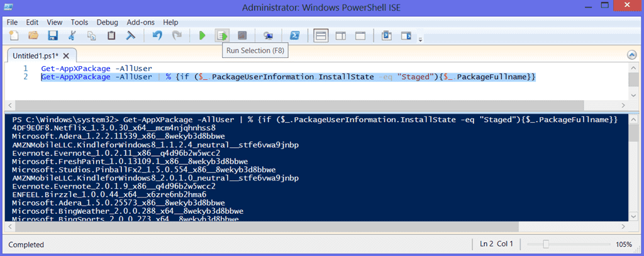The image size is (644, 256).
Task: Show the script pane on top
Action: coord(321,36)
